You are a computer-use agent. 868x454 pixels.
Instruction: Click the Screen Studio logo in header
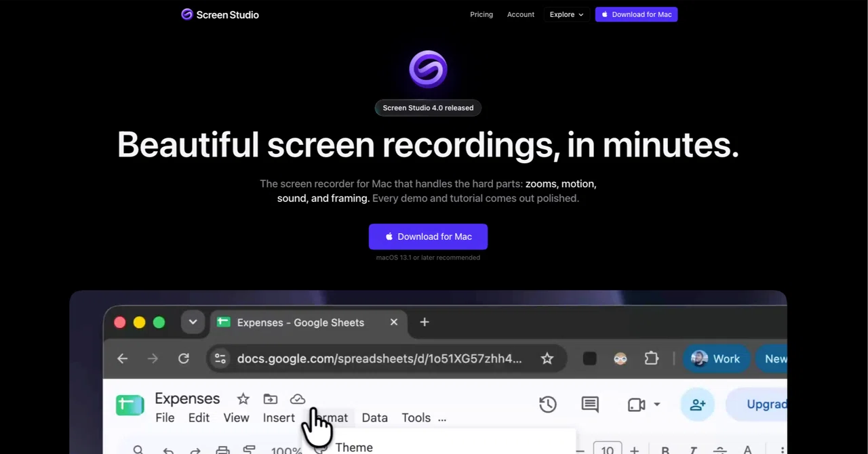[220, 14]
